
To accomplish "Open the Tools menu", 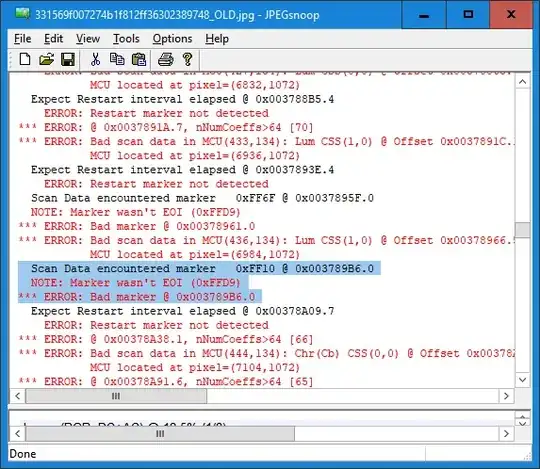I will [x=126, y=39].
